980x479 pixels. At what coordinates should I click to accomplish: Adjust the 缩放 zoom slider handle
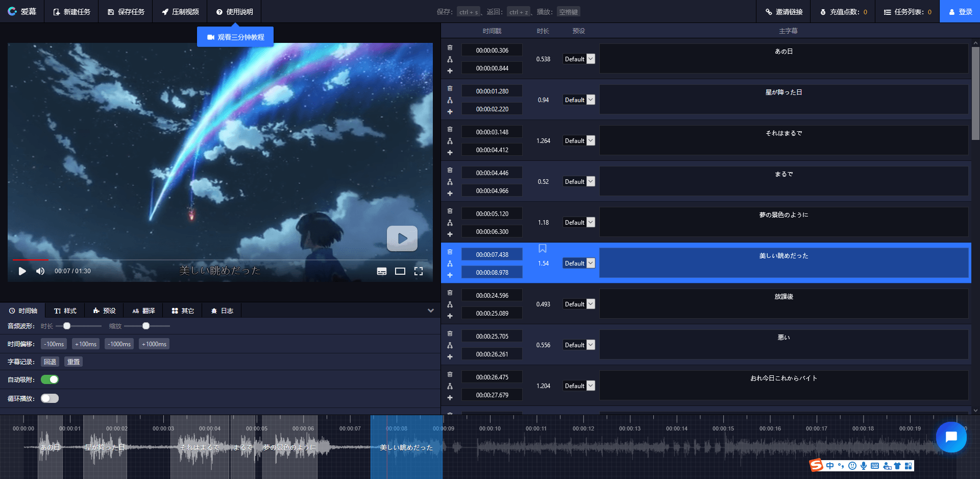click(x=146, y=326)
